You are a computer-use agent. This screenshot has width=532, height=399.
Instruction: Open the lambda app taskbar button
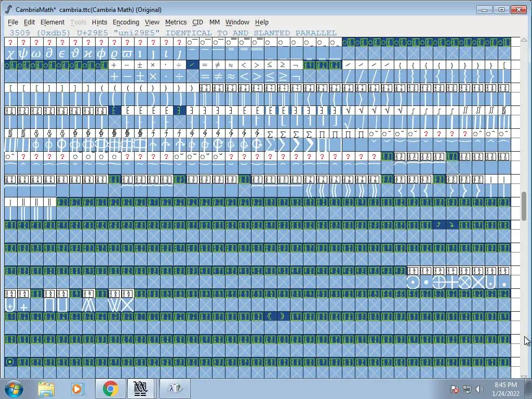[x=175, y=389]
